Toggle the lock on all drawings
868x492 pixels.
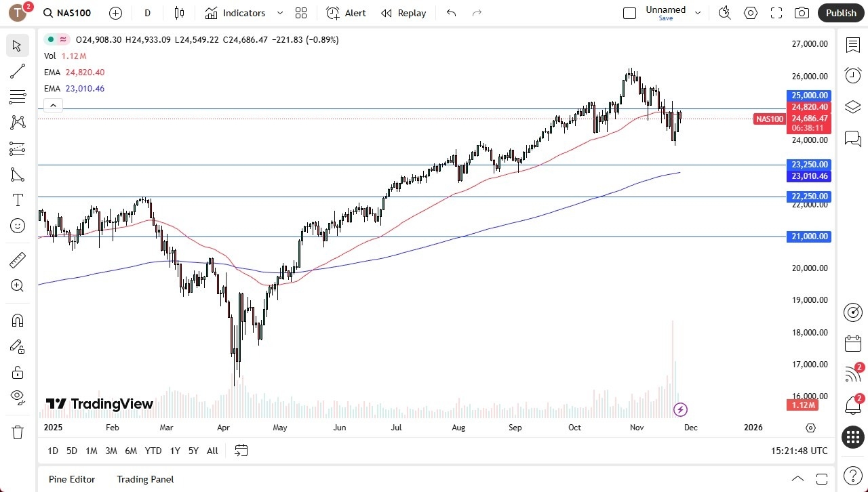pos(17,371)
